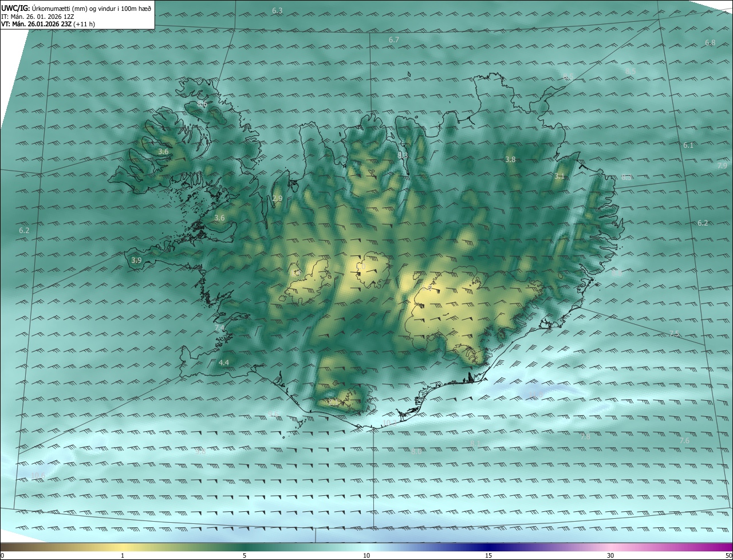
Task: Click the colorbar tick label 15
Action: point(488,556)
